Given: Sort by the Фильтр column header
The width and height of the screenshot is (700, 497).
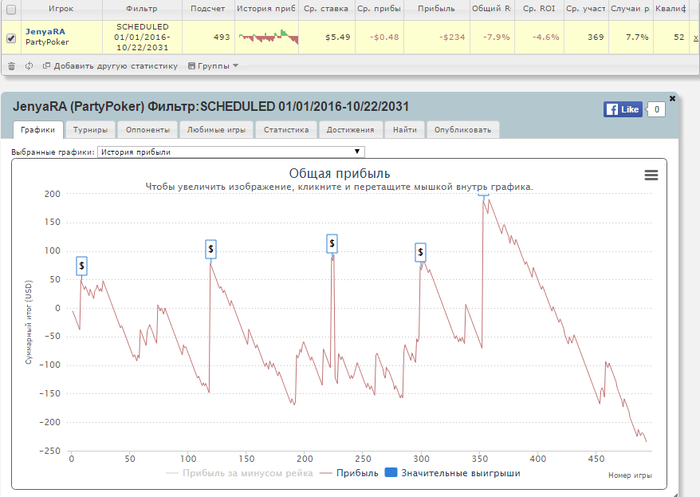Looking at the screenshot, I should 142,8.
